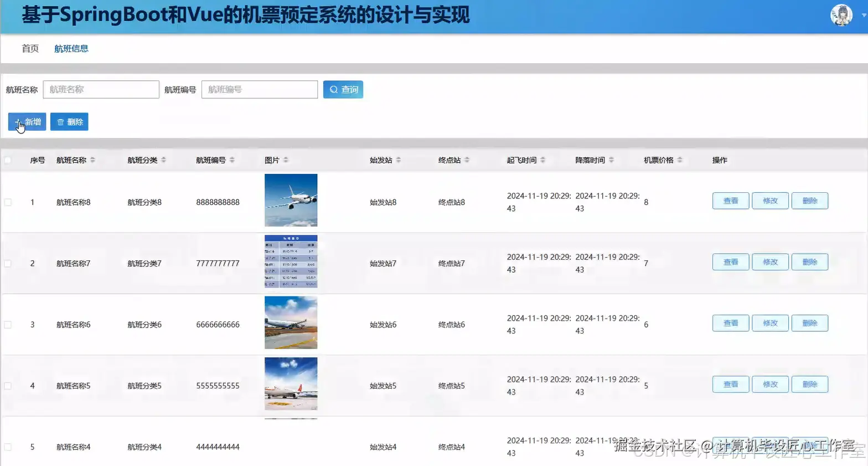
Task: Sort by 图片 column arrows
Action: pos(286,160)
